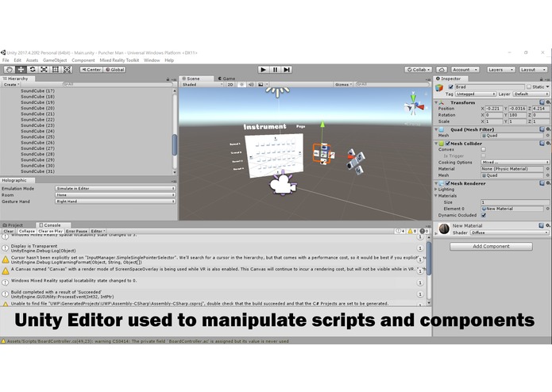This screenshot has height=392, width=552.
Task: Toggle the Brad object active checkbox
Action: [x=450, y=86]
